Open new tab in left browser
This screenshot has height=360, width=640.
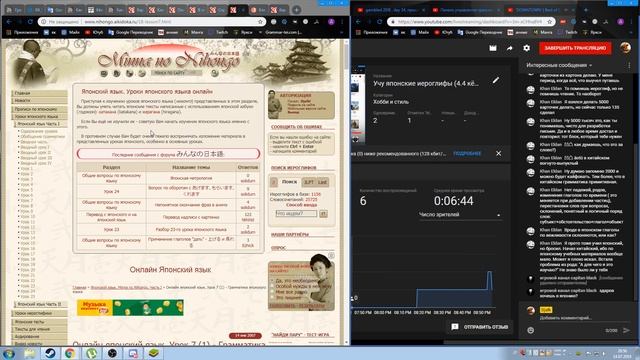point(296,10)
